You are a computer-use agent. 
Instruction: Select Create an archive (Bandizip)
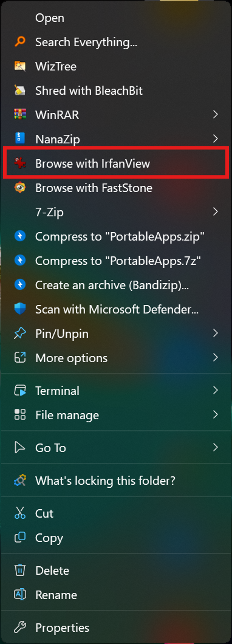[x=116, y=284]
